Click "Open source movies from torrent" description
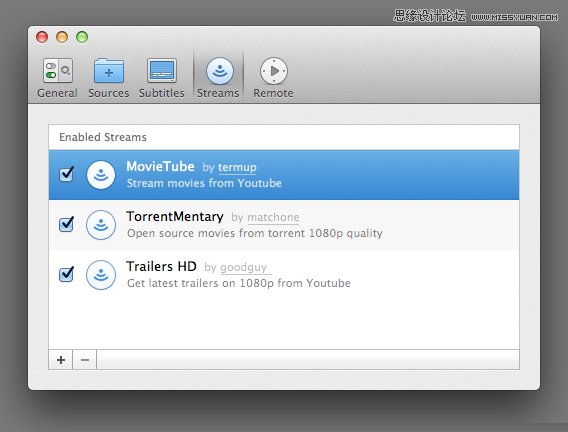 pos(216,233)
